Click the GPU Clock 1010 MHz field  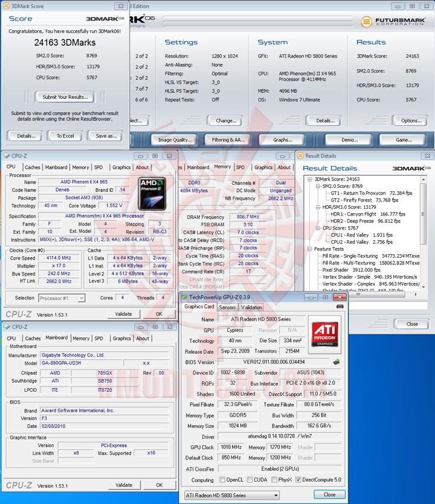pos(231,447)
